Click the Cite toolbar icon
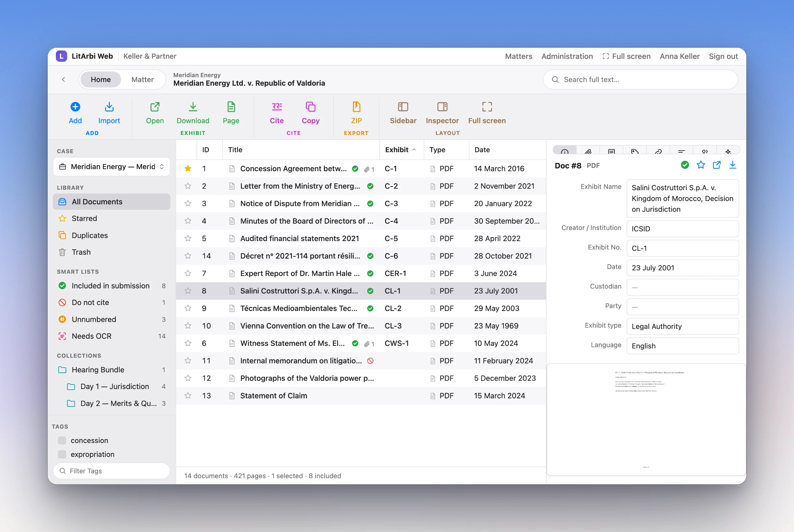This screenshot has height=532, width=794. (277, 107)
